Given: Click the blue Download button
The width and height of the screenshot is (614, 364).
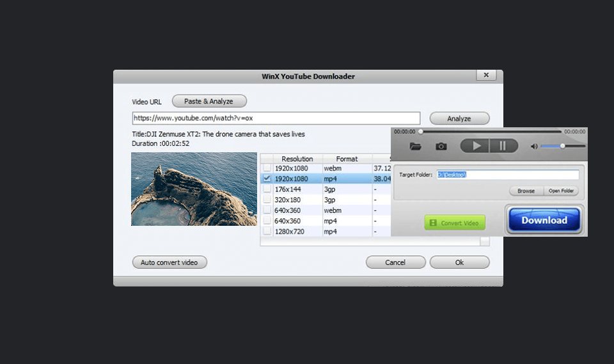Looking at the screenshot, I should [544, 220].
